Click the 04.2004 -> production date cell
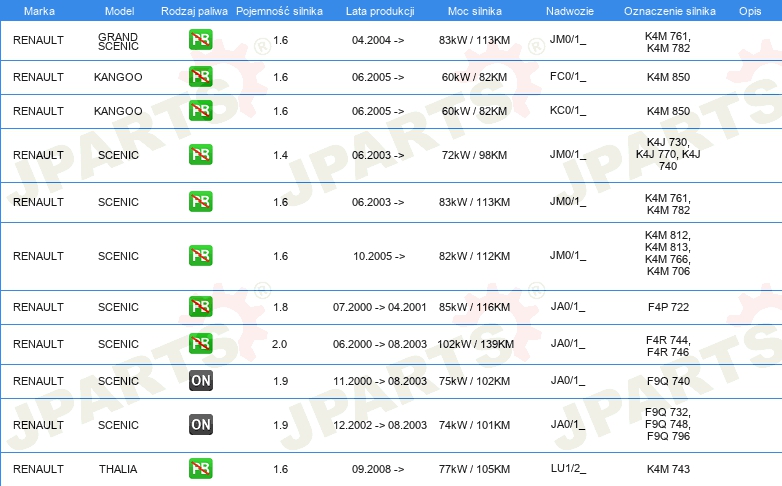The height and width of the screenshot is (486, 782). pyautogui.click(x=378, y=40)
